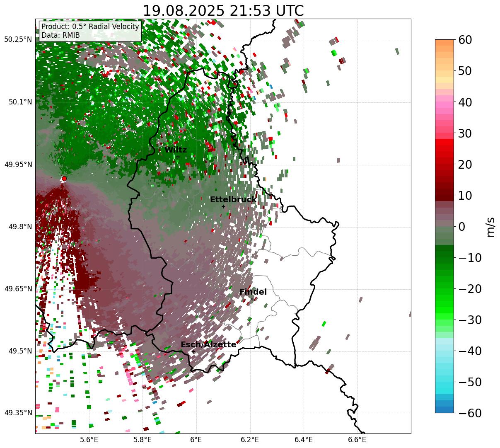Click the −30 value on the colorbar
The height and width of the screenshot is (448, 500).
coord(470,320)
